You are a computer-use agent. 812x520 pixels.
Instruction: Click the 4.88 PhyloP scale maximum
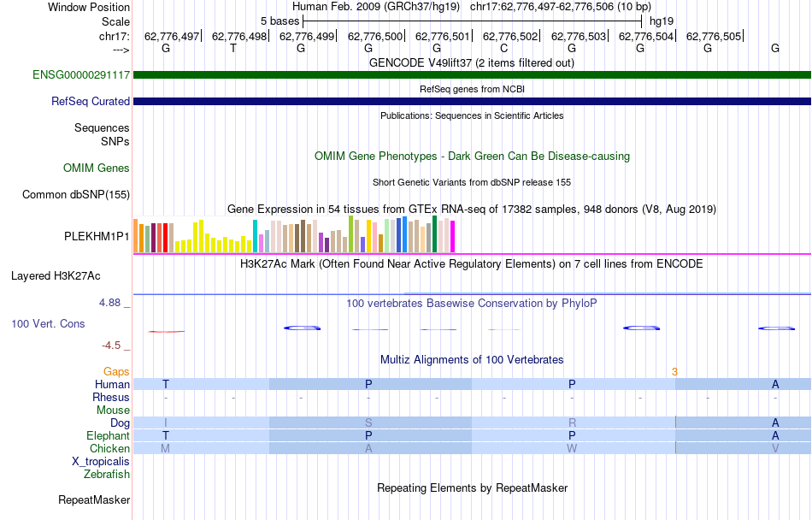[x=109, y=303]
